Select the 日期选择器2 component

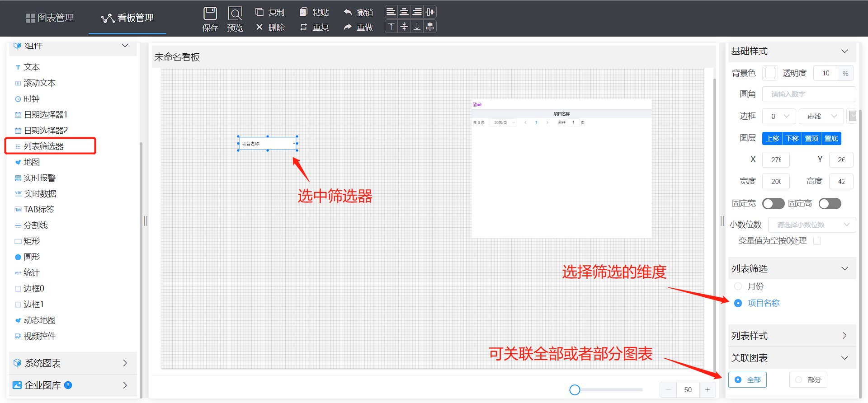point(41,131)
